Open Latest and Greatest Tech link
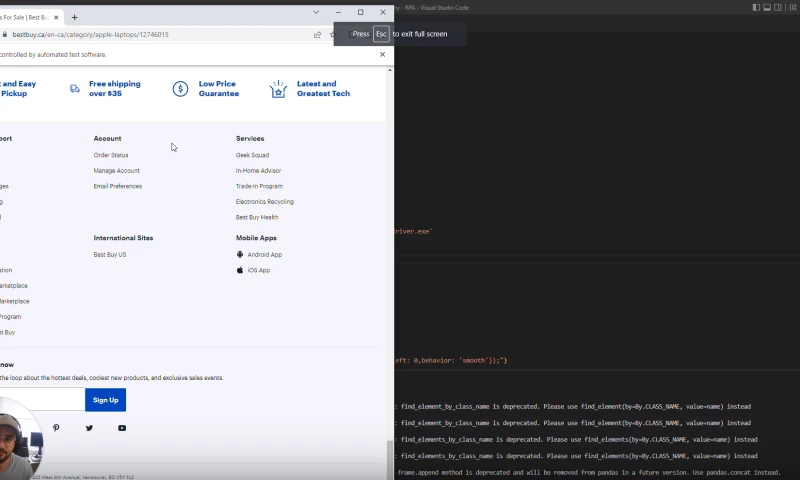This screenshot has height=480, width=800. pyautogui.click(x=323, y=89)
